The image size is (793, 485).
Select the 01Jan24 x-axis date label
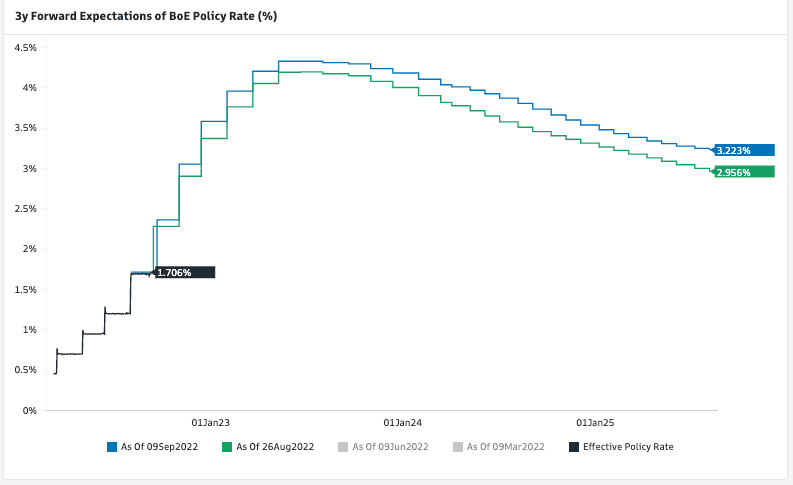[403, 423]
